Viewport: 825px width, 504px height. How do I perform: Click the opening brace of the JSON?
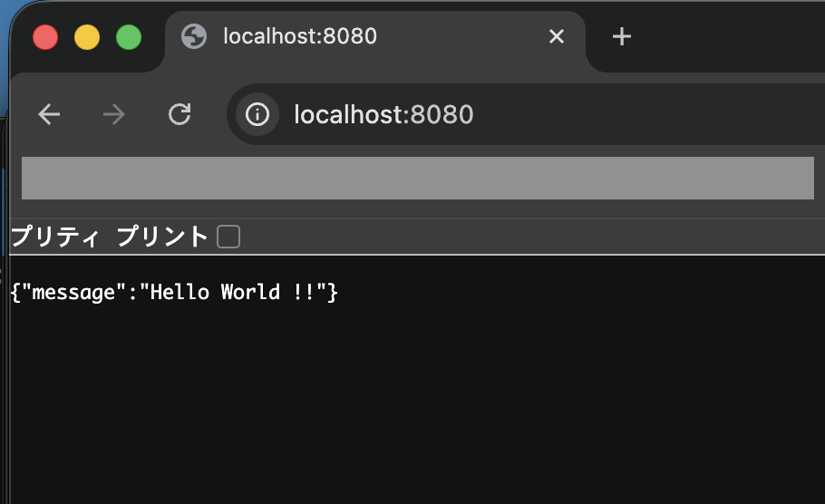pos(15,293)
